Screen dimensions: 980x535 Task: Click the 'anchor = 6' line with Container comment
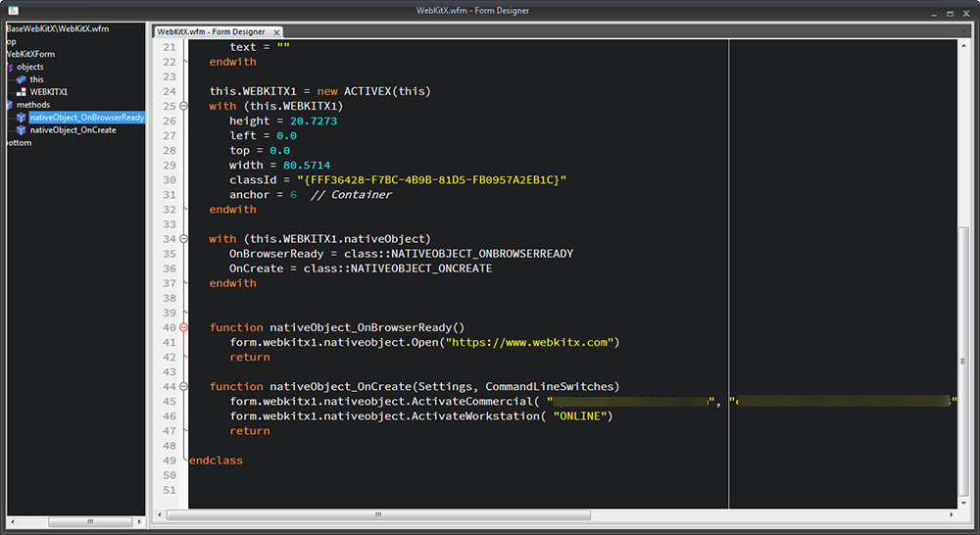tap(311, 195)
